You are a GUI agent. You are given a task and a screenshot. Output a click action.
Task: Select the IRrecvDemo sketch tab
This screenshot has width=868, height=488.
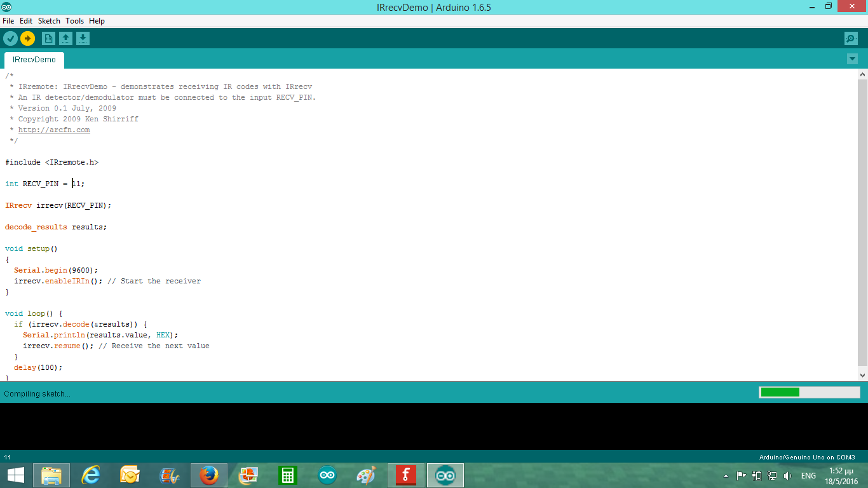click(34, 60)
